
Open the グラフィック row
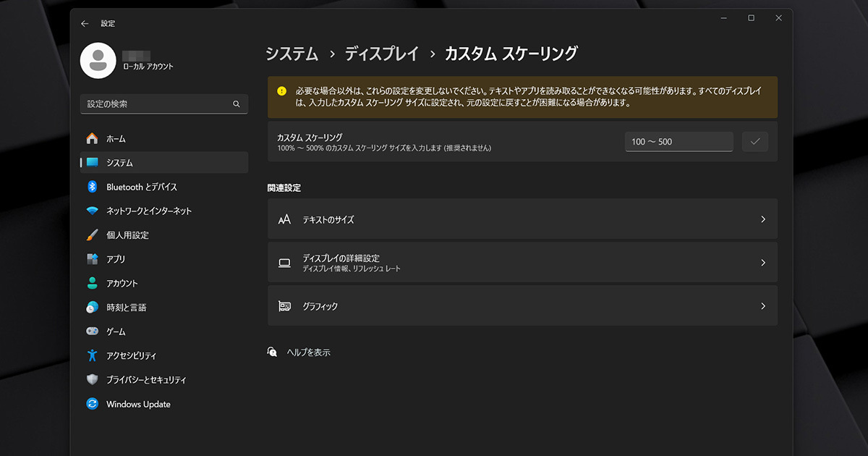click(522, 306)
